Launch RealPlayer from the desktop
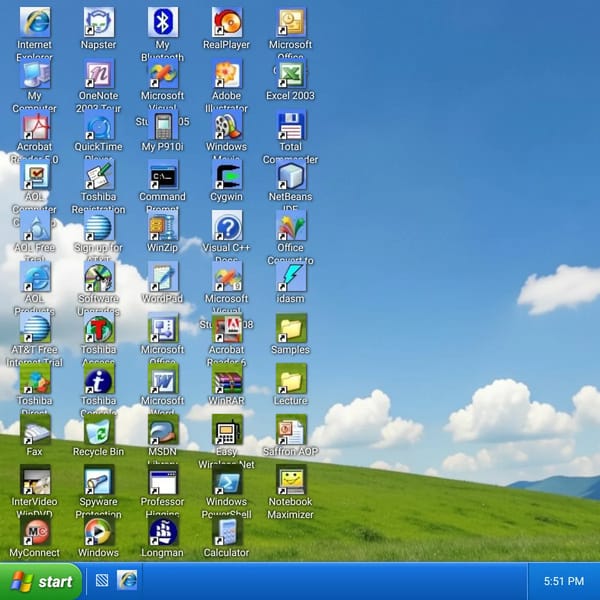Image resolution: width=600 pixels, height=600 pixels. [227, 22]
